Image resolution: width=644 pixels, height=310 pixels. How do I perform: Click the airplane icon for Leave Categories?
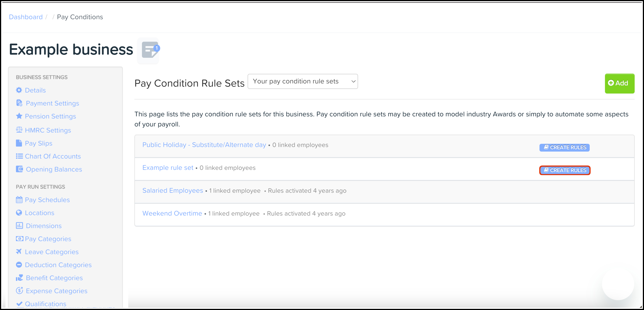coord(19,251)
